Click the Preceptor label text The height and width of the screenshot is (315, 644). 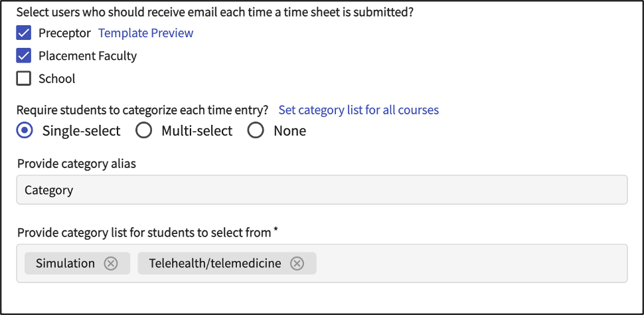click(64, 33)
